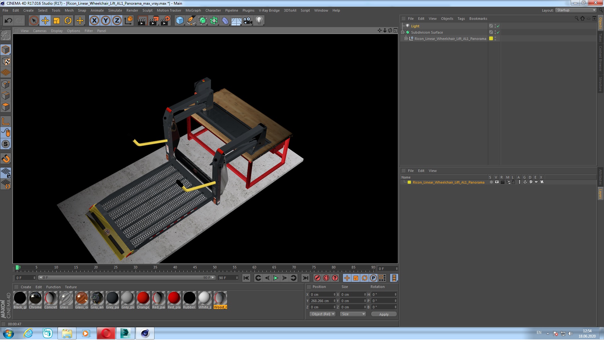Toggle X axis lock
Viewport: 604px width, 364px height.
point(94,21)
